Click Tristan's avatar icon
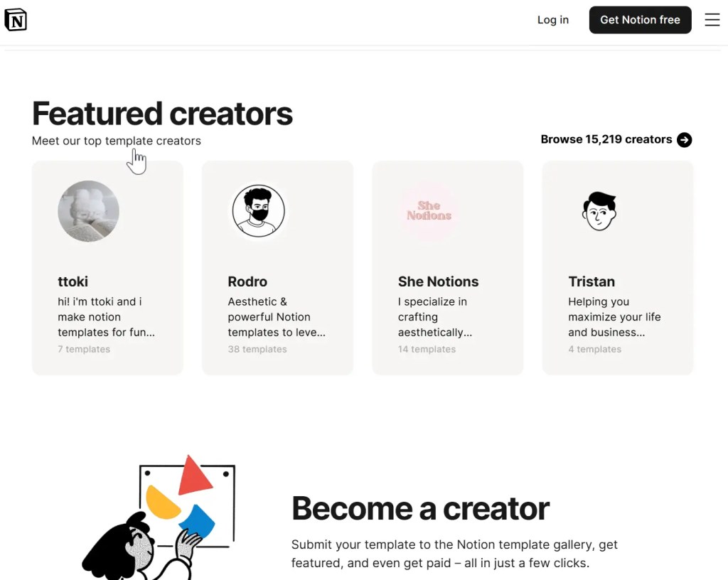The image size is (728, 580). pos(599,211)
